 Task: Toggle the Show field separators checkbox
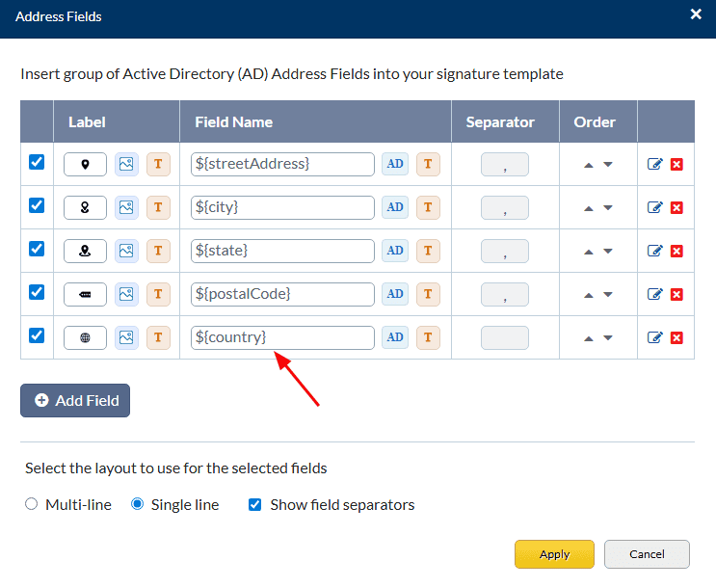coord(255,504)
